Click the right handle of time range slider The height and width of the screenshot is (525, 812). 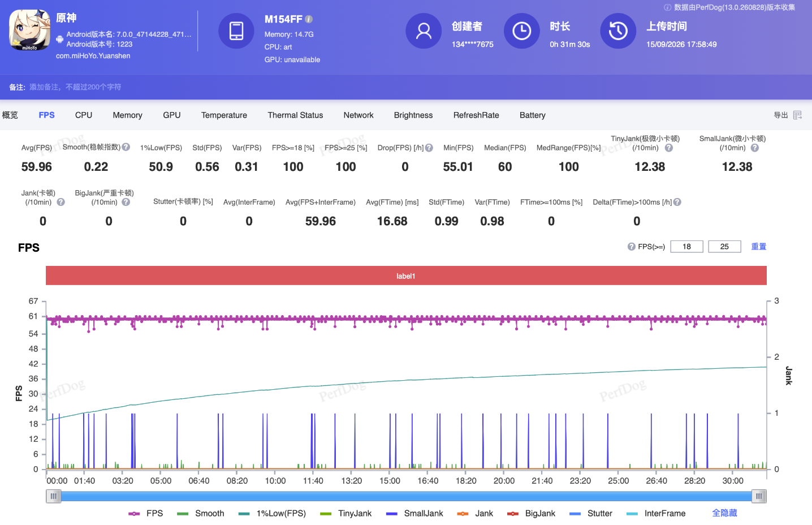(x=759, y=496)
